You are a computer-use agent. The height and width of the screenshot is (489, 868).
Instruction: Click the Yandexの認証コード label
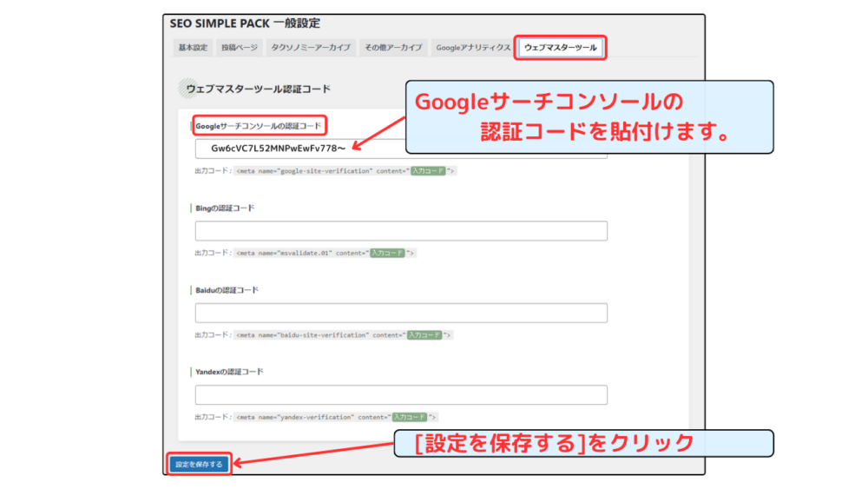pyautogui.click(x=229, y=372)
